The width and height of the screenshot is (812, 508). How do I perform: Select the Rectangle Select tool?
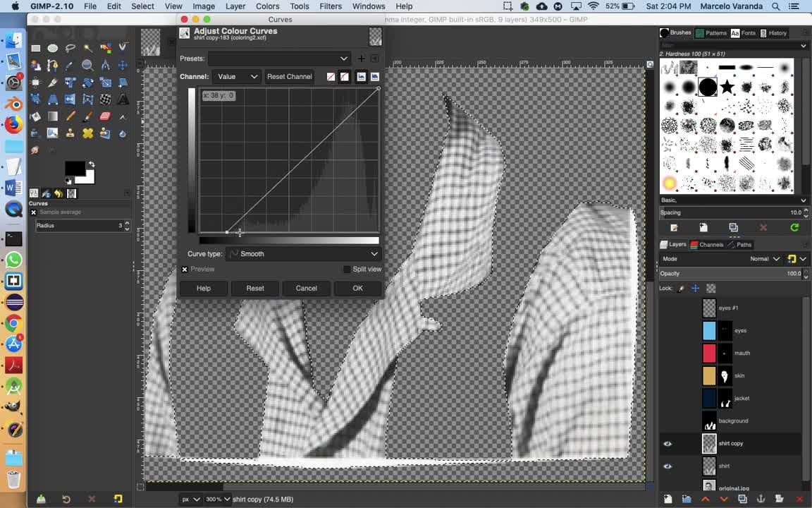(35, 48)
